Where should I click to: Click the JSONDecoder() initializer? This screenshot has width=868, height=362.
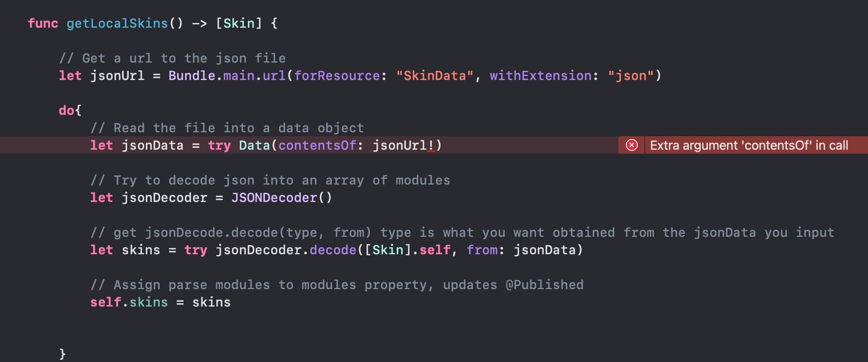(282, 197)
